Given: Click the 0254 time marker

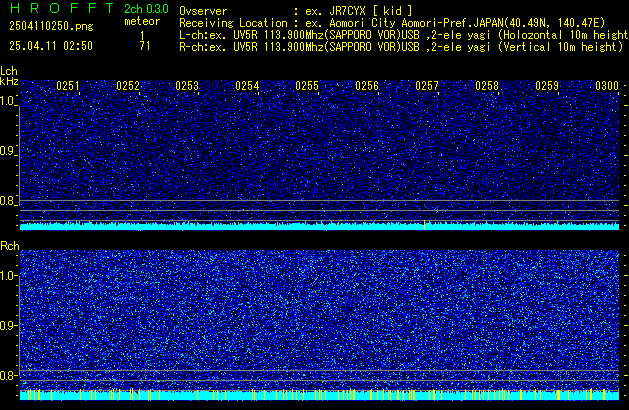Looking at the screenshot, I should (247, 86).
